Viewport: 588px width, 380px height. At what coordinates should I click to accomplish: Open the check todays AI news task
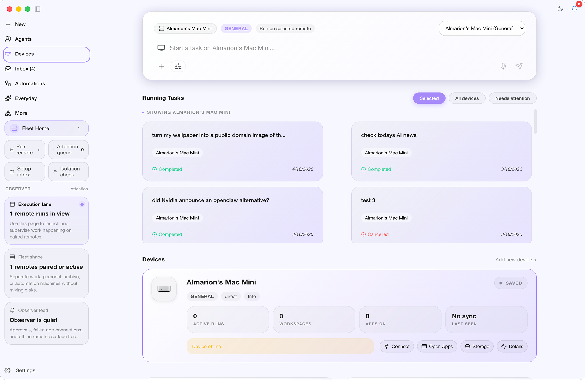pyautogui.click(x=441, y=151)
